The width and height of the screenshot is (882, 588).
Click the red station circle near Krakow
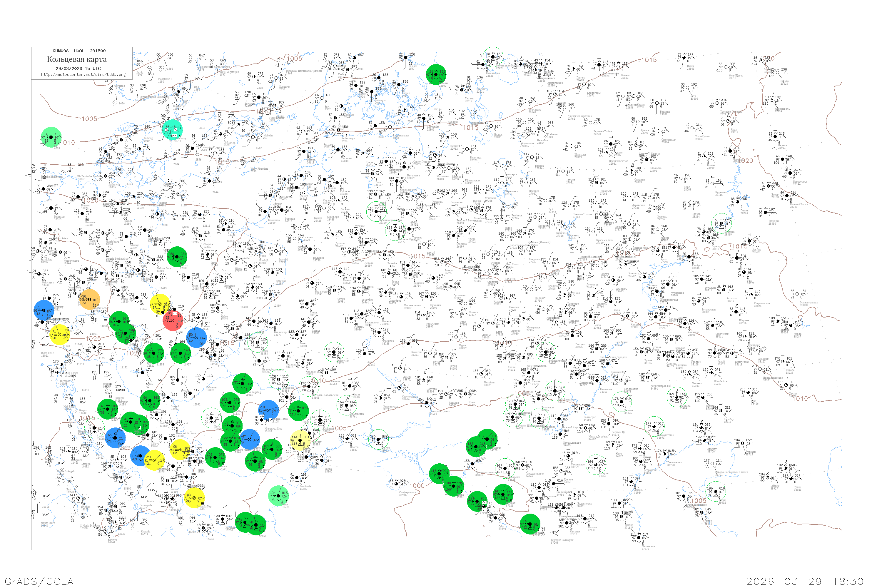coord(173,321)
